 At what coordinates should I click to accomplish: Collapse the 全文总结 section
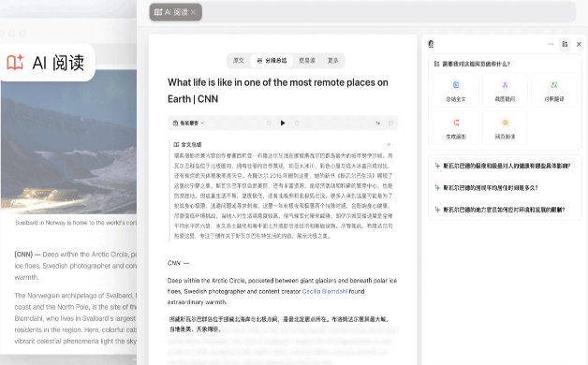pyautogui.click(x=389, y=144)
